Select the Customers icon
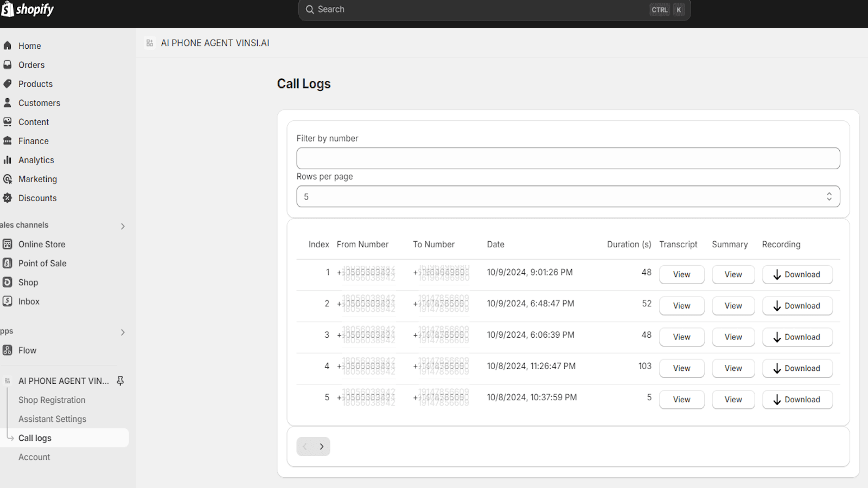 pyautogui.click(x=7, y=102)
